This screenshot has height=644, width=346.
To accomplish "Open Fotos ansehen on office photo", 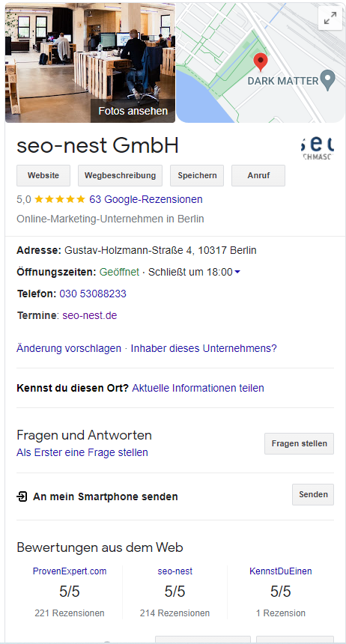I will click(x=133, y=111).
